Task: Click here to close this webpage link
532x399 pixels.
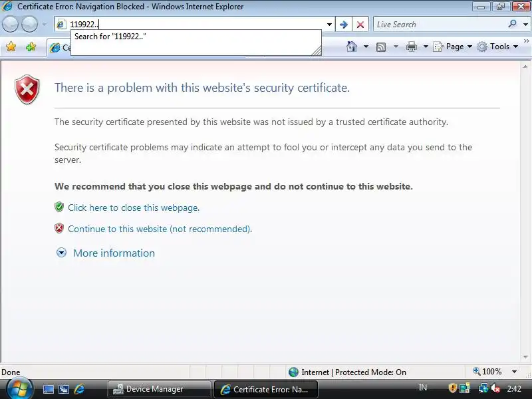Action: click(x=134, y=207)
